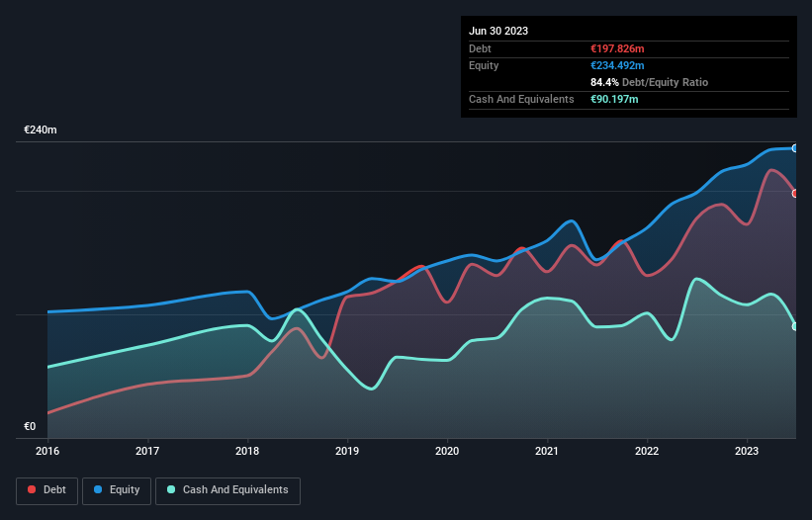Select the 2021 x-axis label

tap(547, 451)
